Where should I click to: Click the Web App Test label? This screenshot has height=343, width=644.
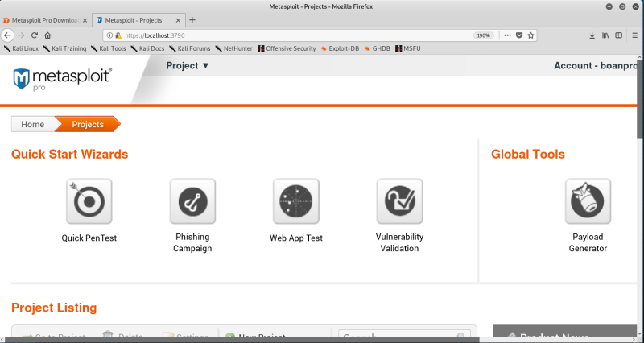click(296, 238)
